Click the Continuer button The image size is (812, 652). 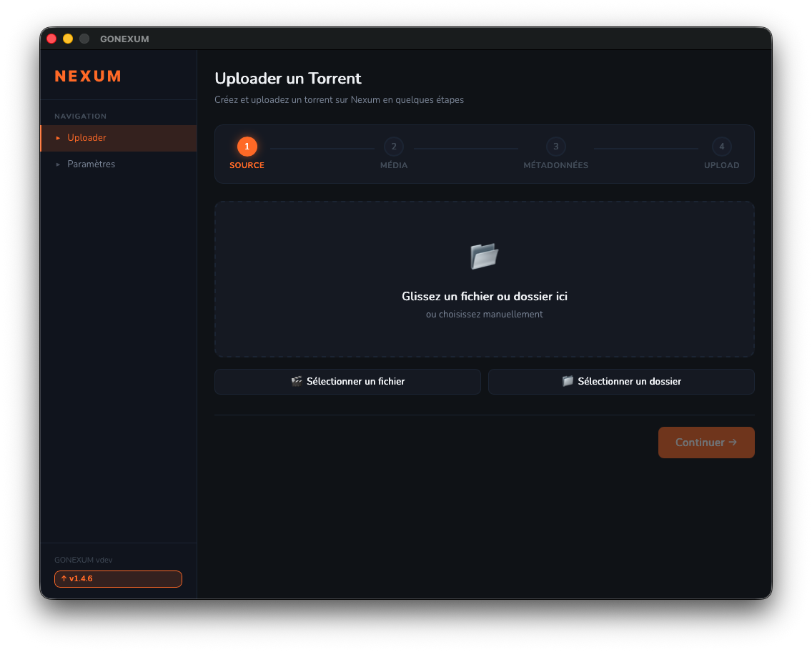point(705,443)
